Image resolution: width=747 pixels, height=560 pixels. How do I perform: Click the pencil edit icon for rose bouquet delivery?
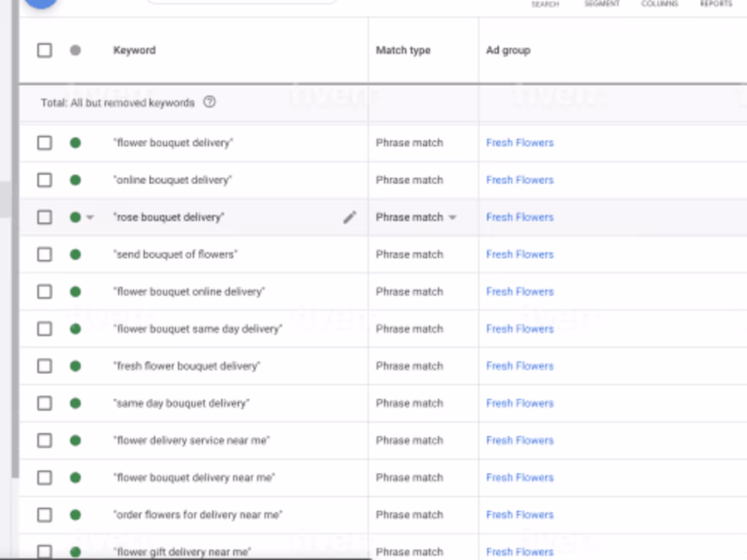pyautogui.click(x=350, y=217)
